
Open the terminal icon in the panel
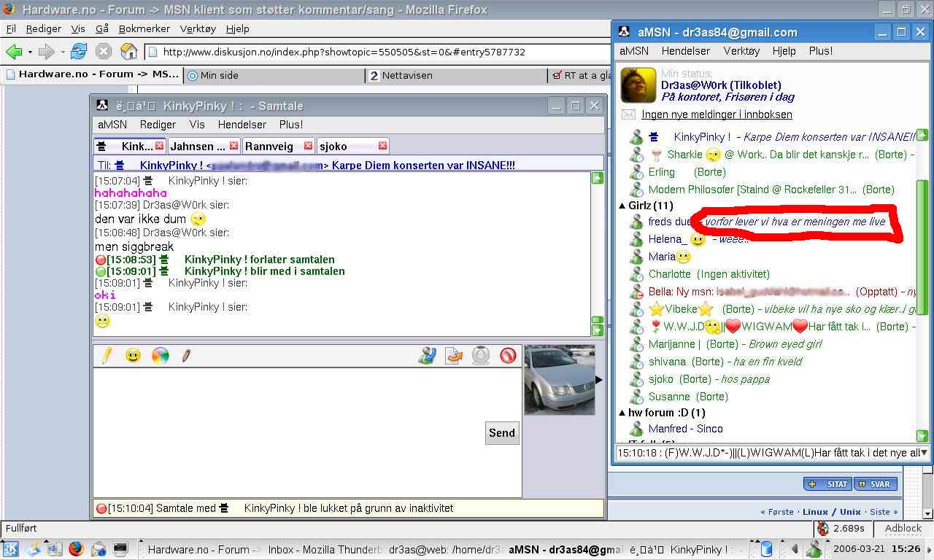tap(120, 549)
